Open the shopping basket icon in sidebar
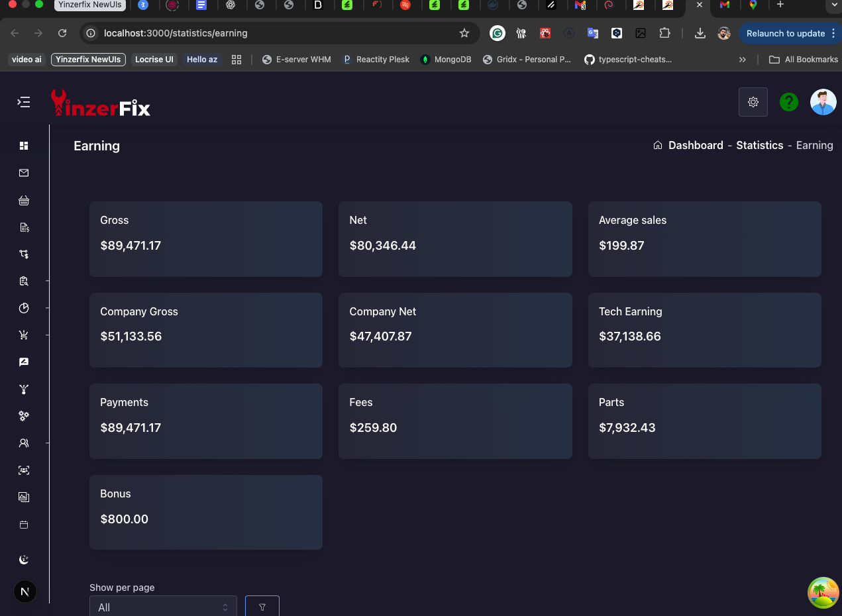842x616 pixels. coord(24,200)
